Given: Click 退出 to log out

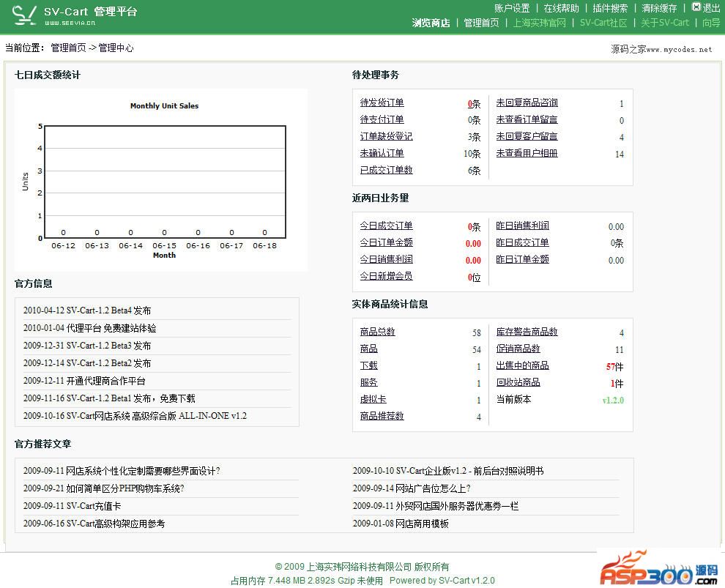Looking at the screenshot, I should (711, 8).
